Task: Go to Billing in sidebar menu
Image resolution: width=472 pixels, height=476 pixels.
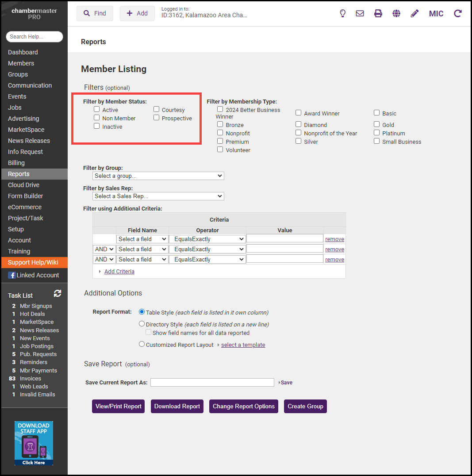Action: pyautogui.click(x=16, y=163)
